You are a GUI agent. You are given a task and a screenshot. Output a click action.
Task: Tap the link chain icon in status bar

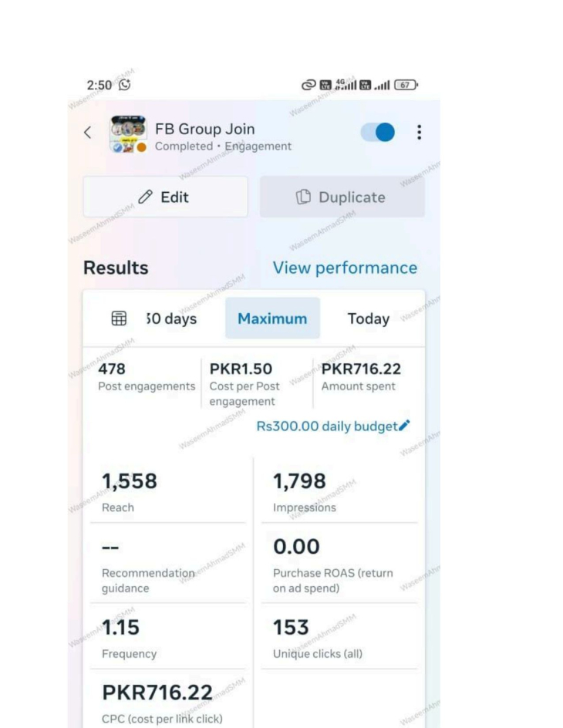[308, 85]
